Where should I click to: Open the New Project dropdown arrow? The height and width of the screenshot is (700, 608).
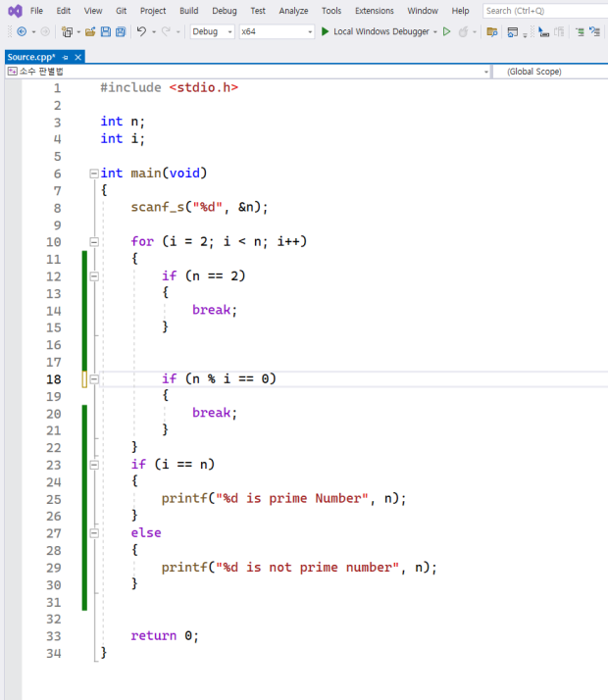tap(78, 32)
